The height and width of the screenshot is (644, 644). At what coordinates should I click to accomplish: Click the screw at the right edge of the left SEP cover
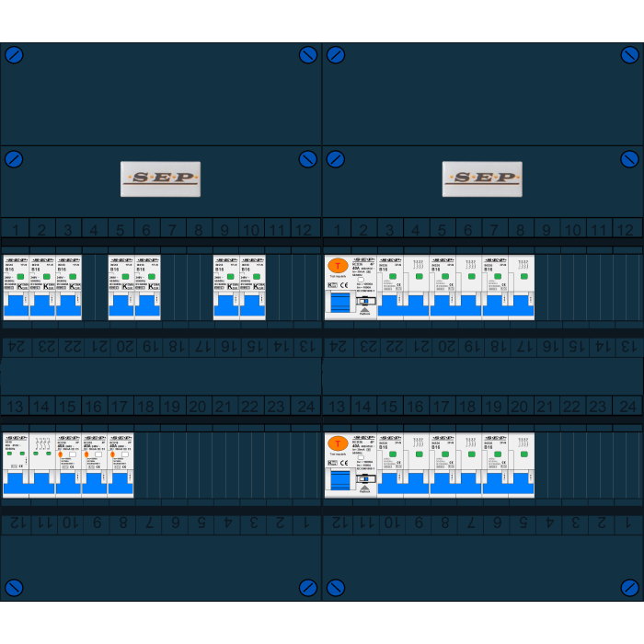(x=308, y=159)
